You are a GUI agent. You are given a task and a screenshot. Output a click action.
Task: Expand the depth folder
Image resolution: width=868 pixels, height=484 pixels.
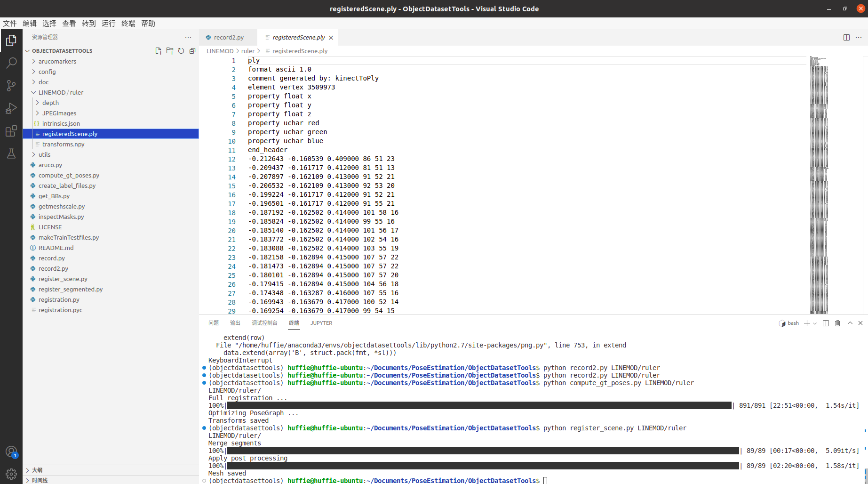39,103
